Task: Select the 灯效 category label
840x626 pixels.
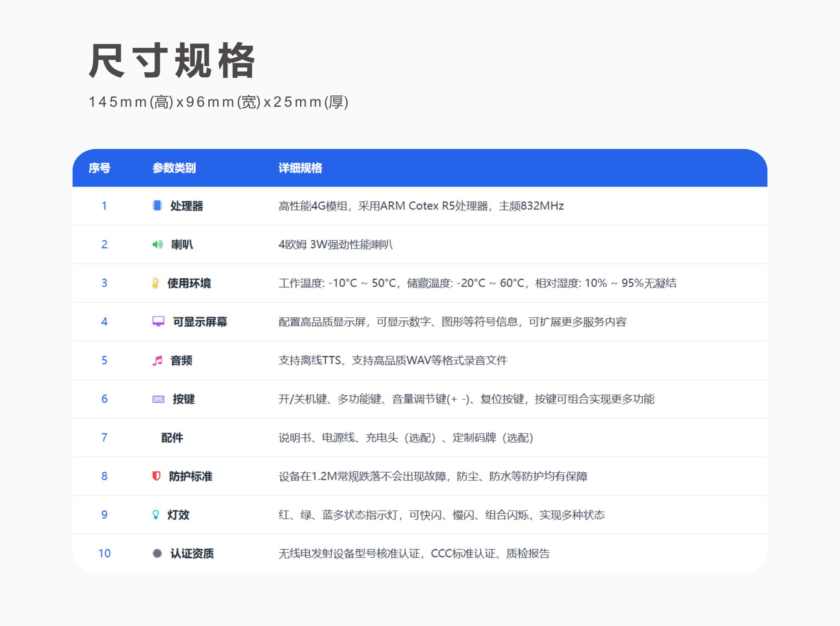Action: pyautogui.click(x=178, y=515)
